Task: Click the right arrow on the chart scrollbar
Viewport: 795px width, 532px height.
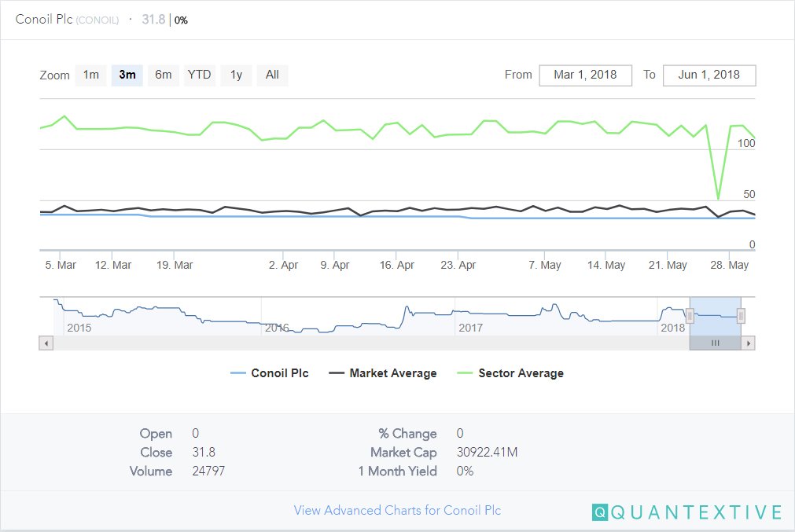Action: pyautogui.click(x=748, y=343)
